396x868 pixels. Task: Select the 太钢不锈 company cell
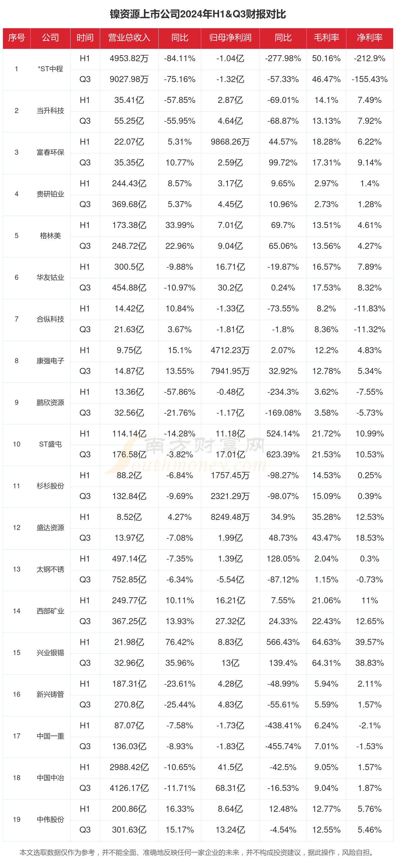click(x=50, y=570)
